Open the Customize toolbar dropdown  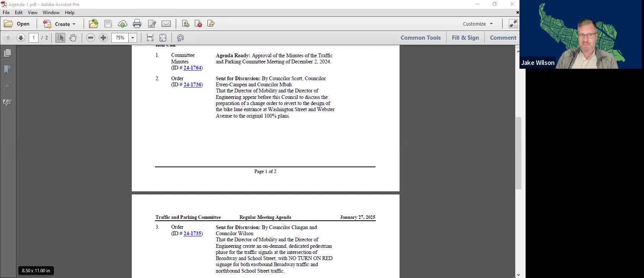(x=478, y=24)
